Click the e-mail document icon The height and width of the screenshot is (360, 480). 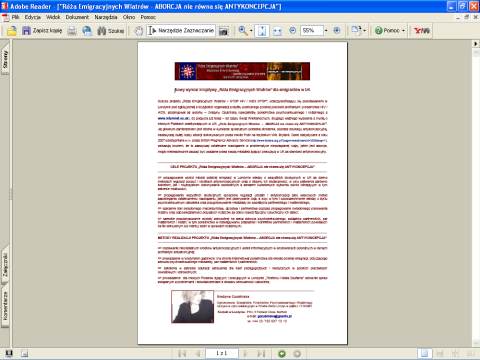(87, 31)
